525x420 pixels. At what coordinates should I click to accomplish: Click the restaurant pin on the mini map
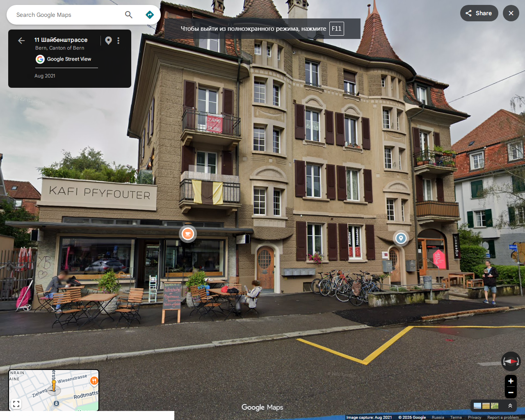pyautogui.click(x=94, y=381)
